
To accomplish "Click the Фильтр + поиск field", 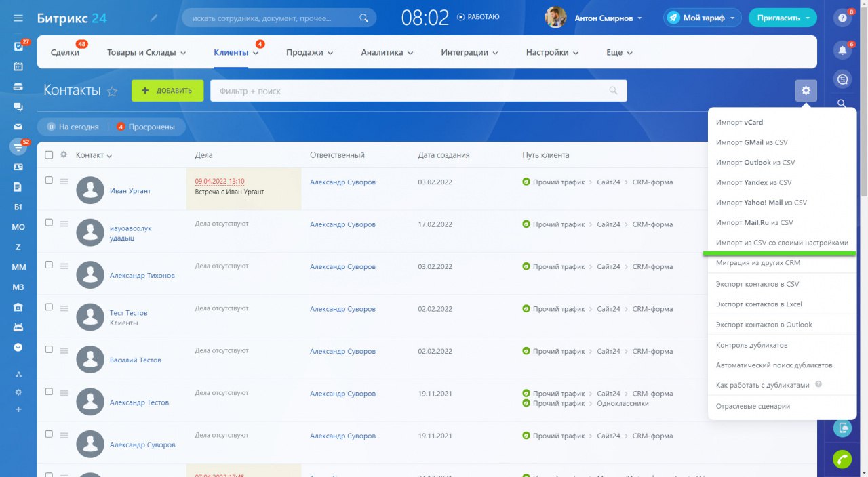I will coord(418,91).
